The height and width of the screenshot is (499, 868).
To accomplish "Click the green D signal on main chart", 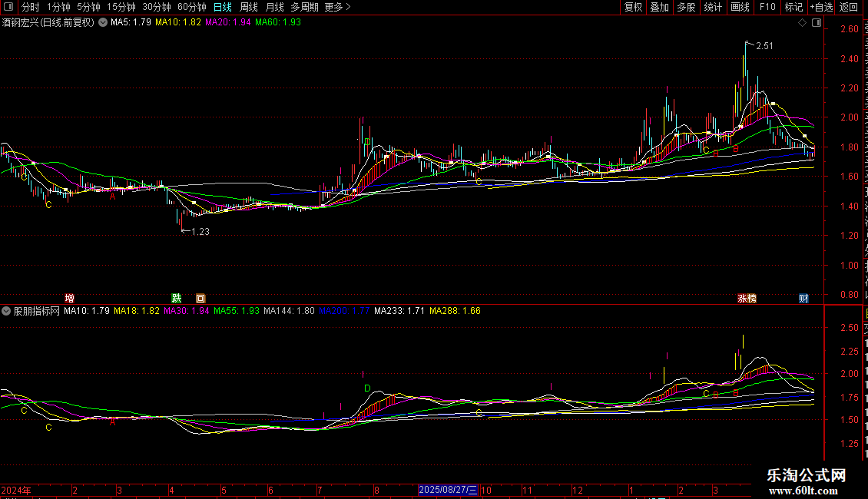I will pyautogui.click(x=367, y=142).
